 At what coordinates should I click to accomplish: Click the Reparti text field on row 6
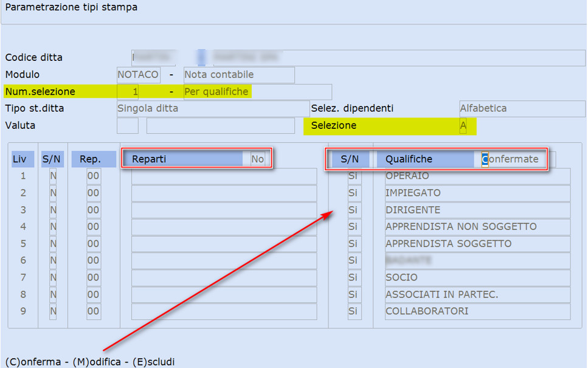224,261
